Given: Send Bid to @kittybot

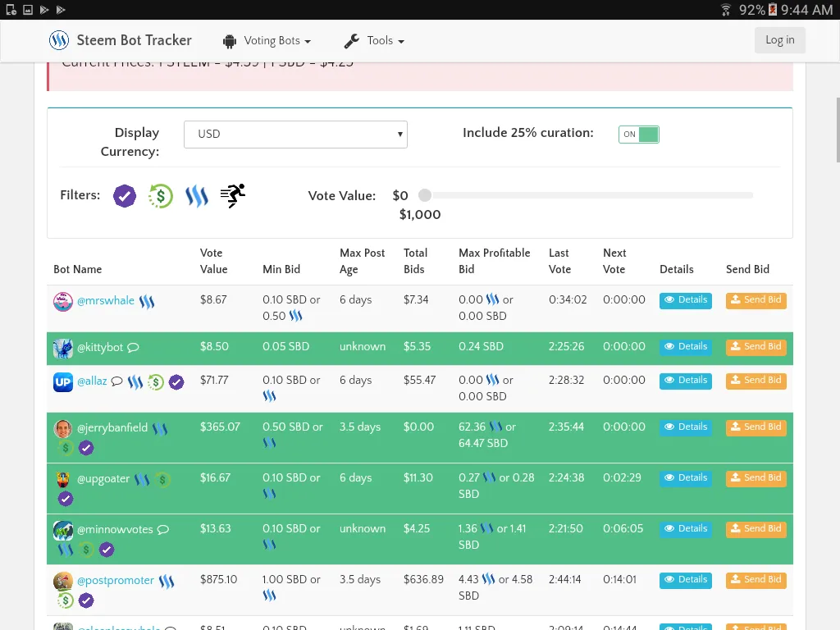Looking at the screenshot, I should pyautogui.click(x=756, y=347).
